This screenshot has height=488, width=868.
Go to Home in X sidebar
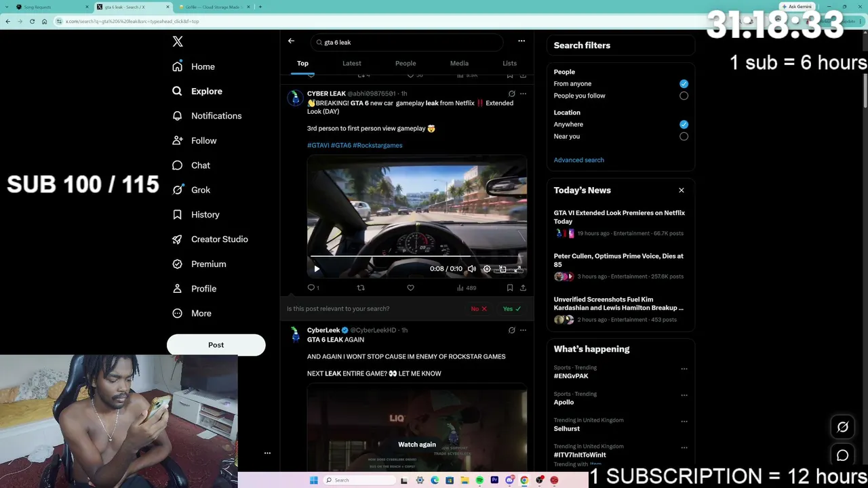point(193,66)
